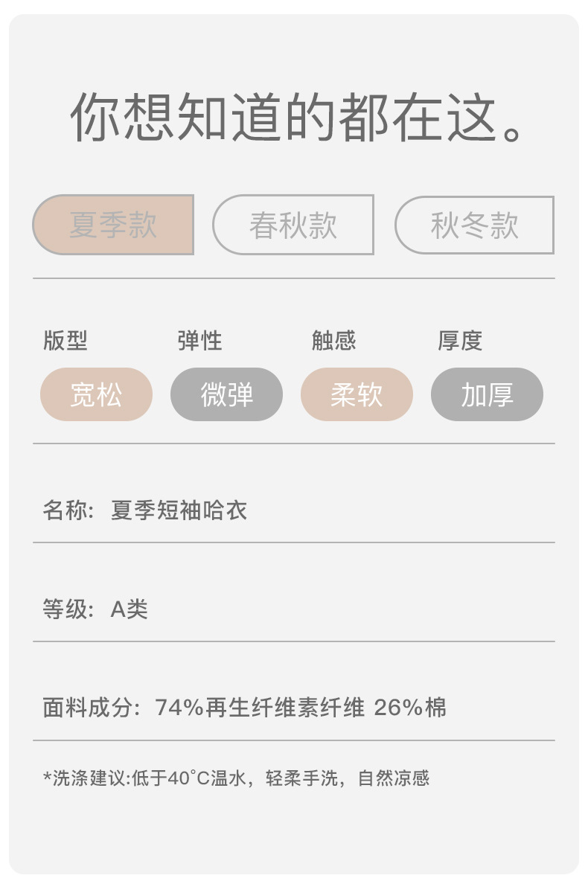Click the 面料成分 field label
This screenshot has width=588, height=887.
[x=89, y=708]
